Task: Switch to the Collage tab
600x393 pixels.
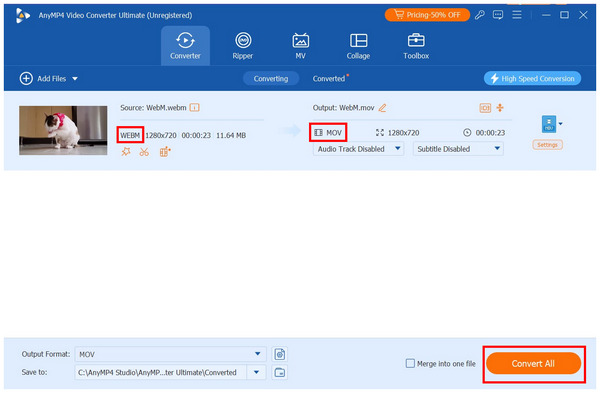Action: [358, 46]
